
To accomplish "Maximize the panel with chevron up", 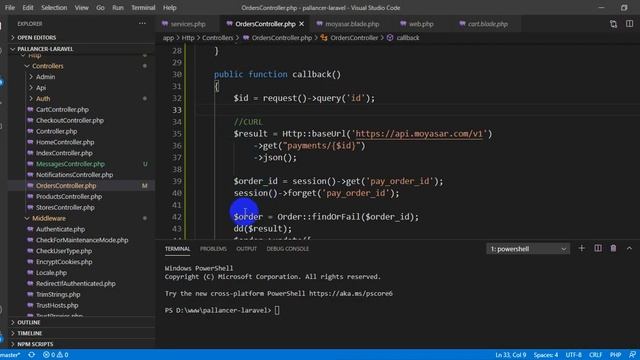I will 629,249.
